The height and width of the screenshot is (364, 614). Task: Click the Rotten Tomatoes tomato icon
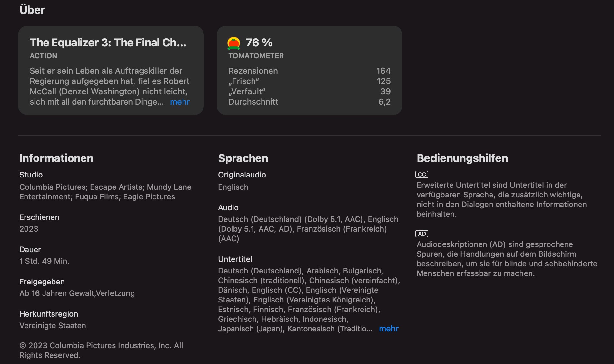tap(233, 43)
